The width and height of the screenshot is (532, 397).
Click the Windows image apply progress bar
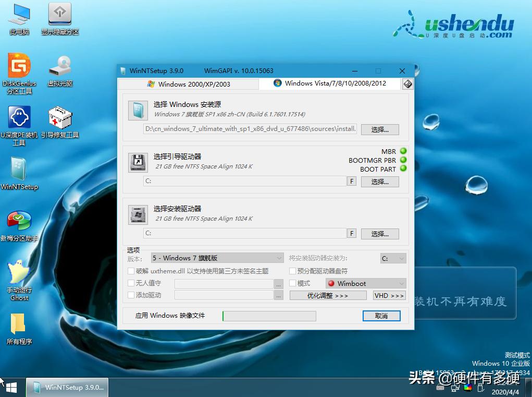coord(269,316)
